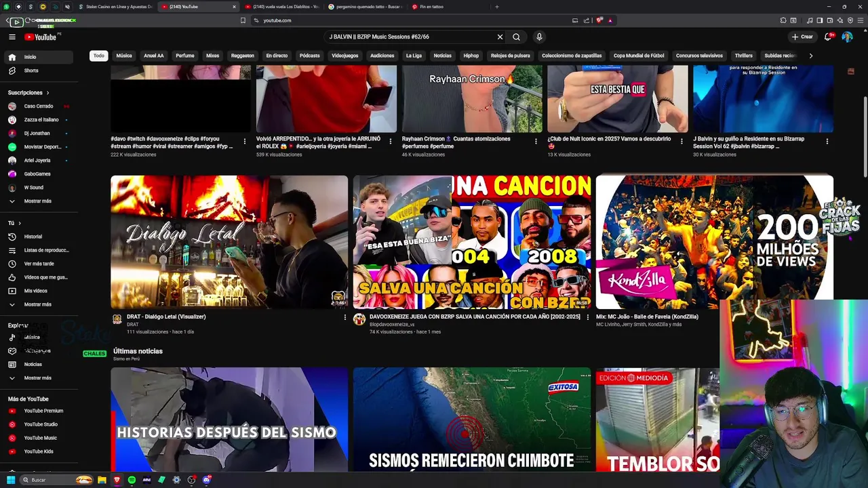
Task: Expand Mostrar más under subscriptions
Action: click(x=39, y=201)
